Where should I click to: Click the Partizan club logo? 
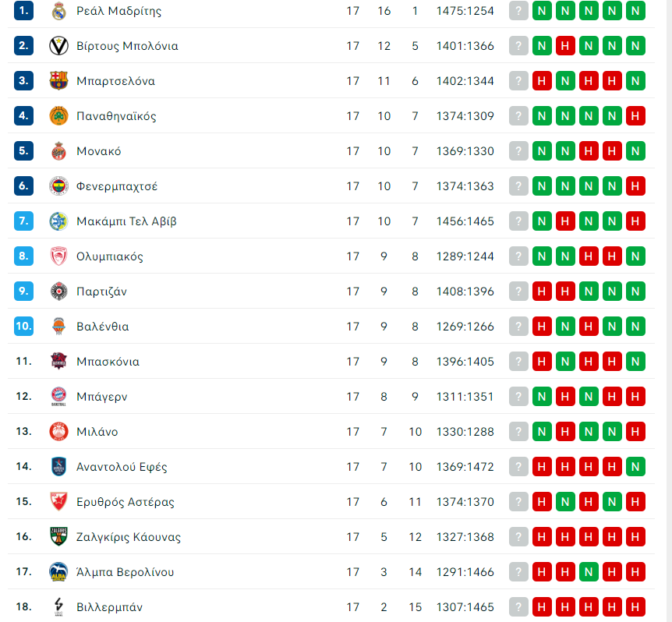(x=58, y=292)
